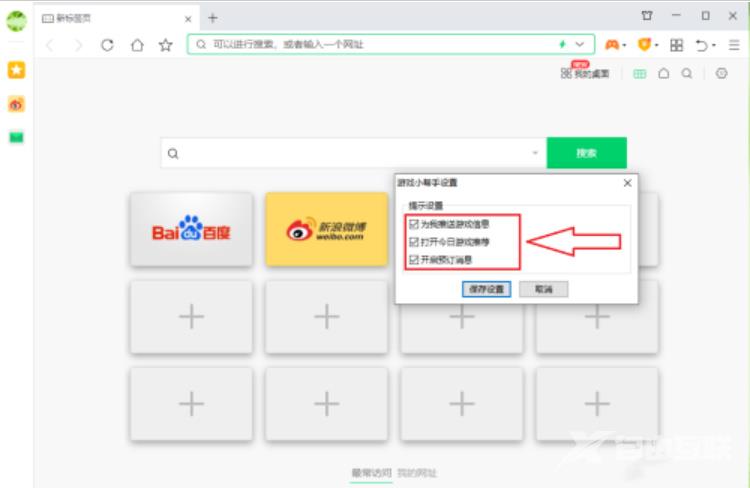
Task: Open the 新浪微博 weibo.com tile
Action: click(x=327, y=229)
